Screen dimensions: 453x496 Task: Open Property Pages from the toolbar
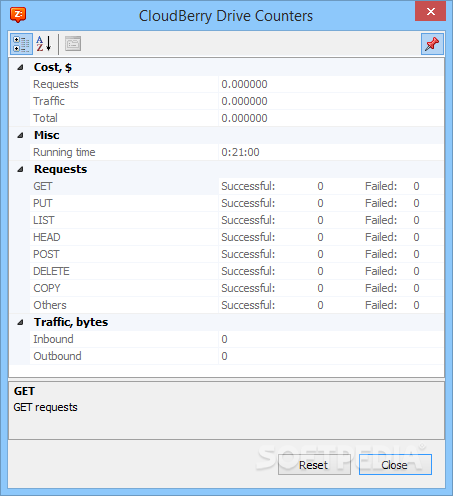coord(73,44)
